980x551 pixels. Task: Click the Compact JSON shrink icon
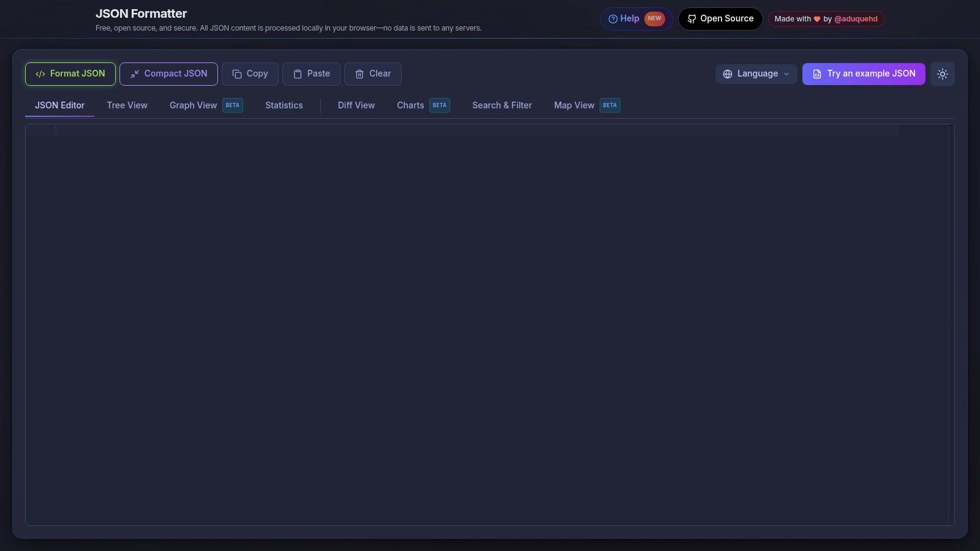[x=135, y=74]
